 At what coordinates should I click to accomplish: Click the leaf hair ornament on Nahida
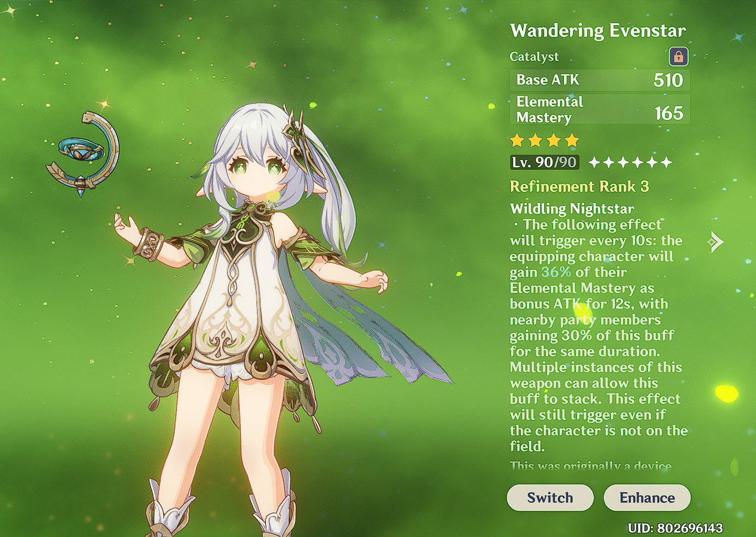pos(297,139)
